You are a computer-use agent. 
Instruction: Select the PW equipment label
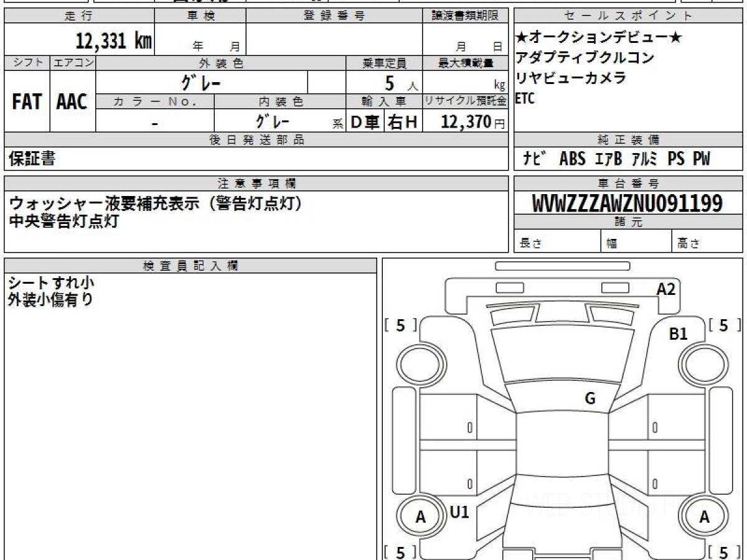(702, 159)
